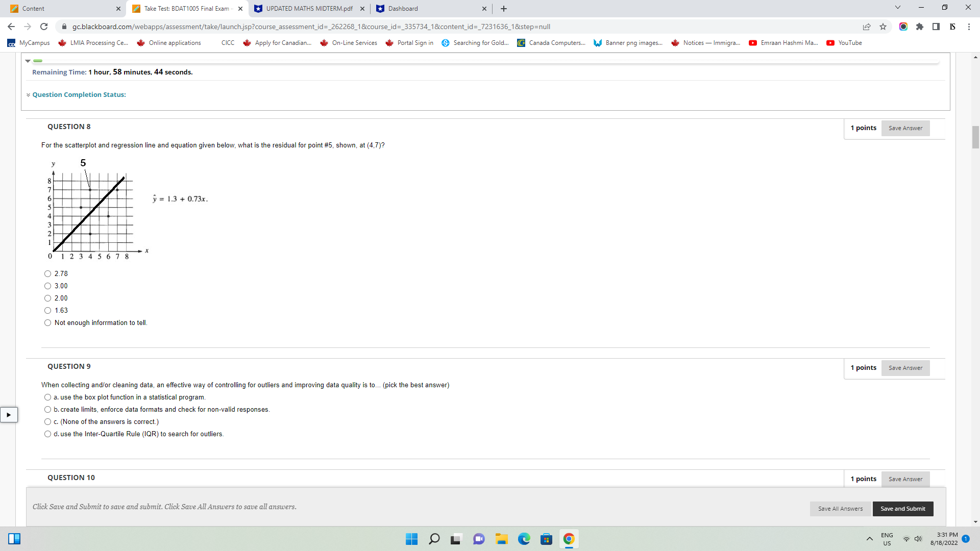Reload the current browser page
This screenshot has width=980, height=551.
point(44,27)
